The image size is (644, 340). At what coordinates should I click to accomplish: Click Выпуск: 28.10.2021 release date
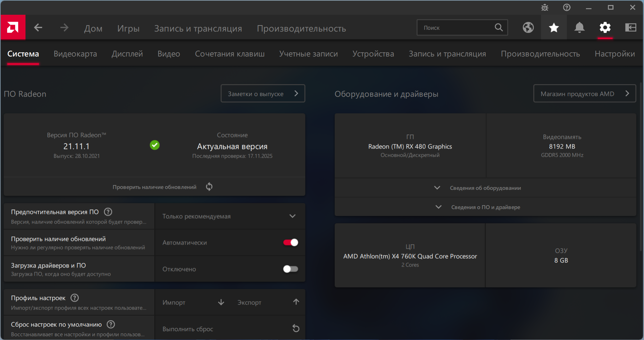[x=76, y=156]
